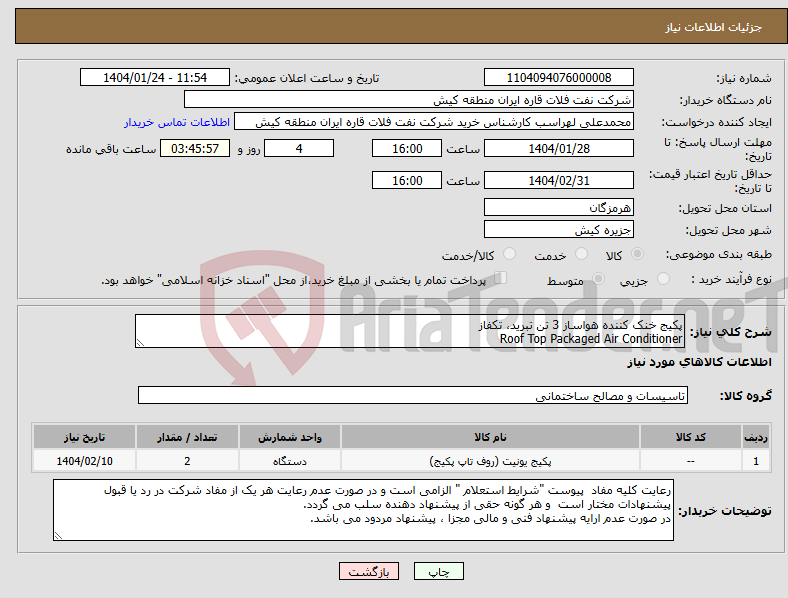Viewport: 788px width, 598px height.
Task: Click the ردیف column header
Action: click(756, 437)
